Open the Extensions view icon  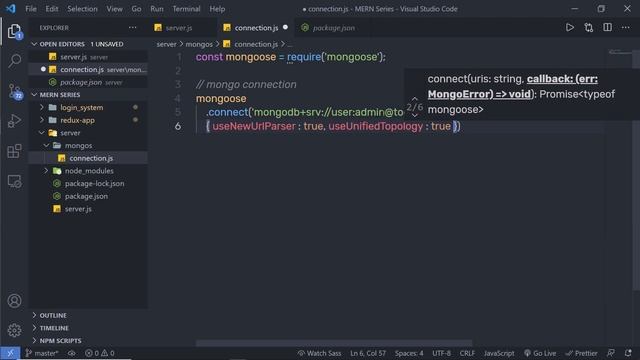click(14, 151)
